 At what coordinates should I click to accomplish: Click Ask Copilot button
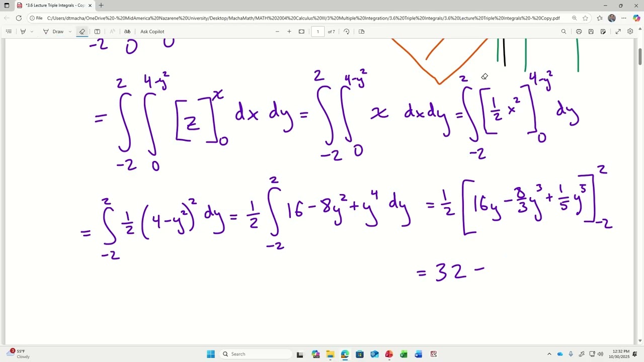click(x=152, y=31)
